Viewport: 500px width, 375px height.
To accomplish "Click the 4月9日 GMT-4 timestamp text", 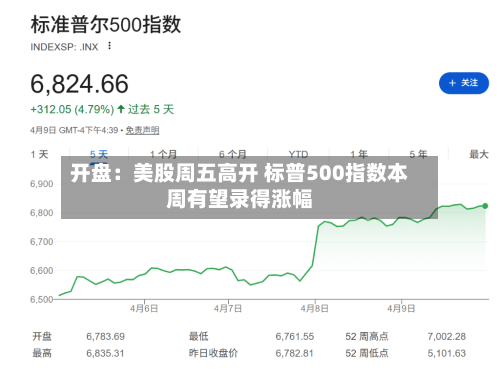I will [x=74, y=130].
